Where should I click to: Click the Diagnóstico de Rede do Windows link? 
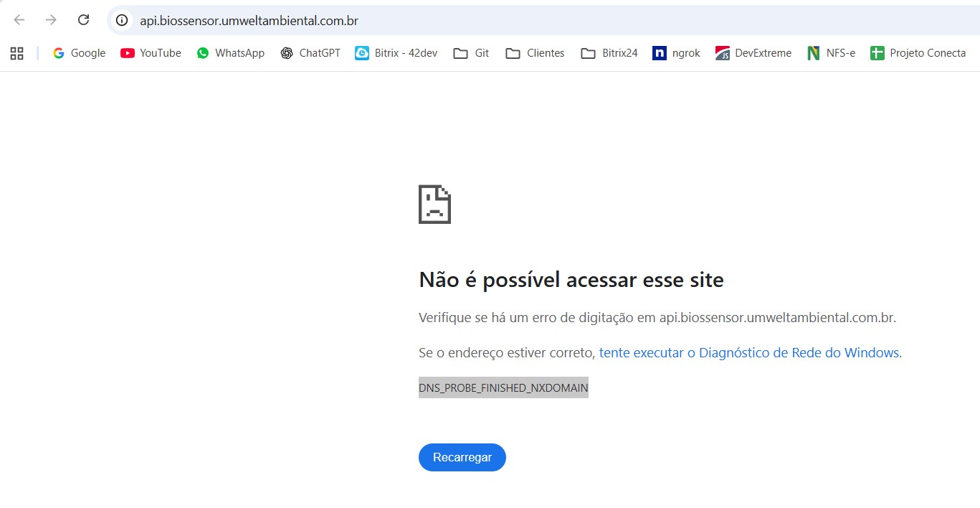[x=749, y=353]
